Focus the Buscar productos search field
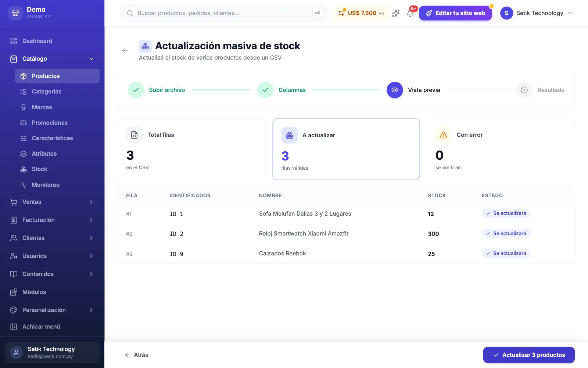 click(224, 13)
